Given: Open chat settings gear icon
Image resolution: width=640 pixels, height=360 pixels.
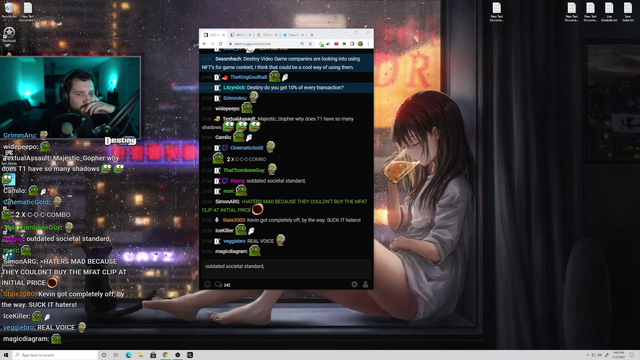Looking at the screenshot, I should tap(354, 284).
